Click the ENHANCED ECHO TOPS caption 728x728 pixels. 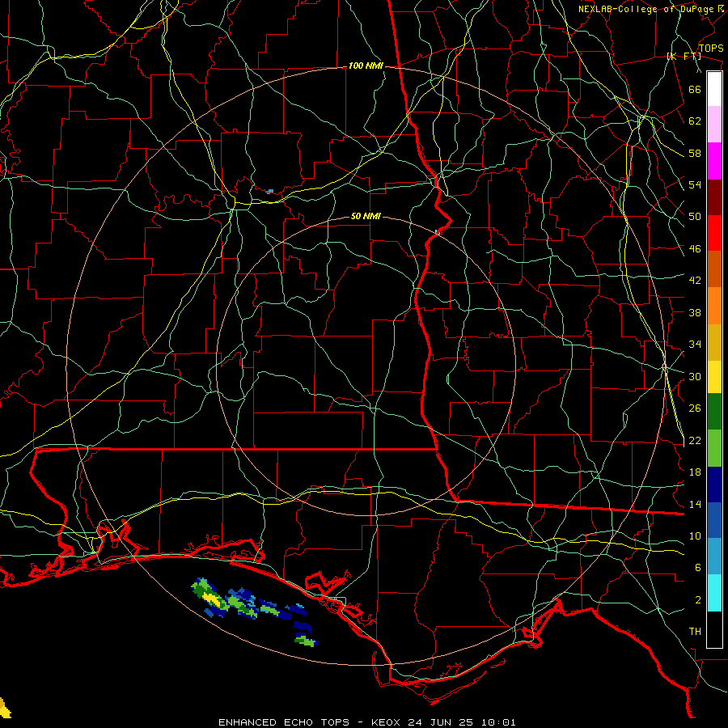pyautogui.click(x=284, y=722)
